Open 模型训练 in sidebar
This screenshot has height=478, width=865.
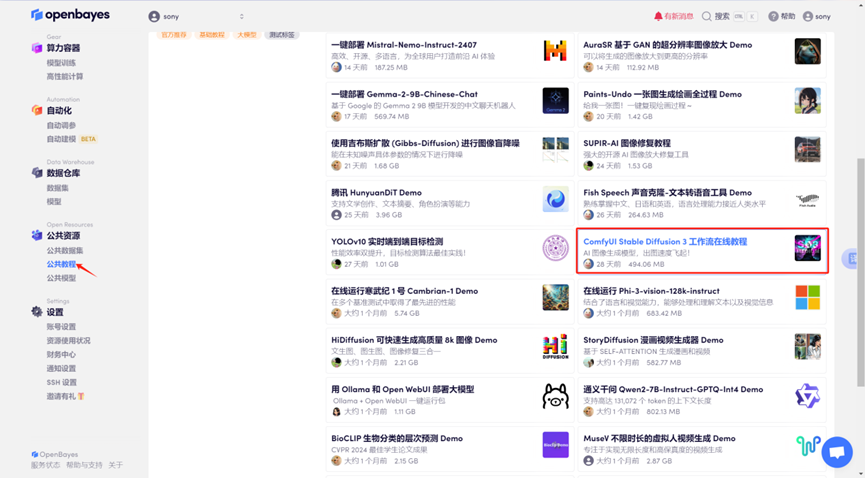coord(61,63)
